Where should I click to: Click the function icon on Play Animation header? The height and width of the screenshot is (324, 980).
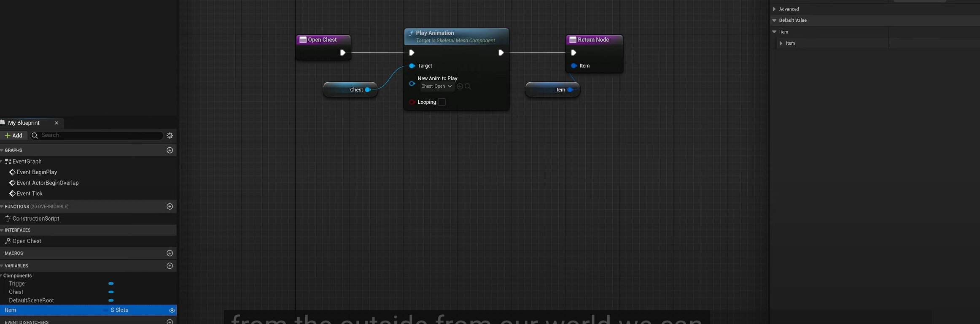tap(411, 33)
